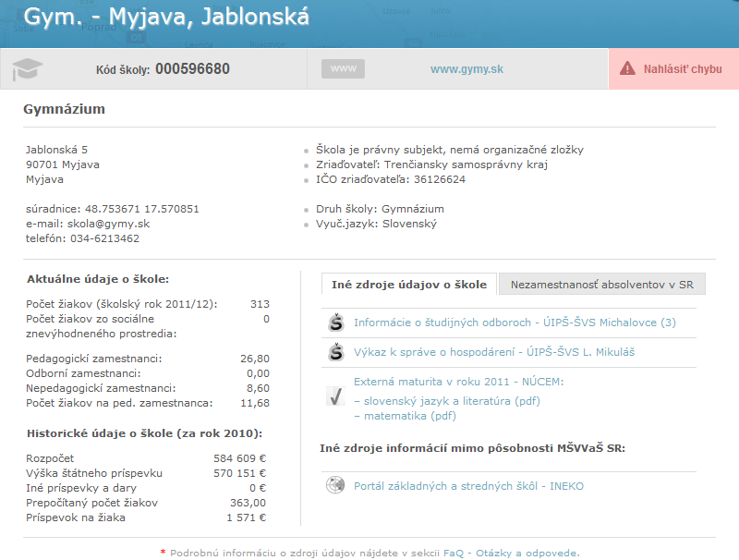Click the globe icon beside Portál INEKO
This screenshot has height=560, width=739.
click(x=335, y=485)
